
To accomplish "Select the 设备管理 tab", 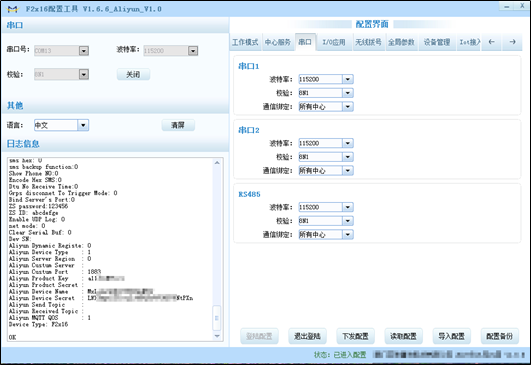I will [x=437, y=42].
